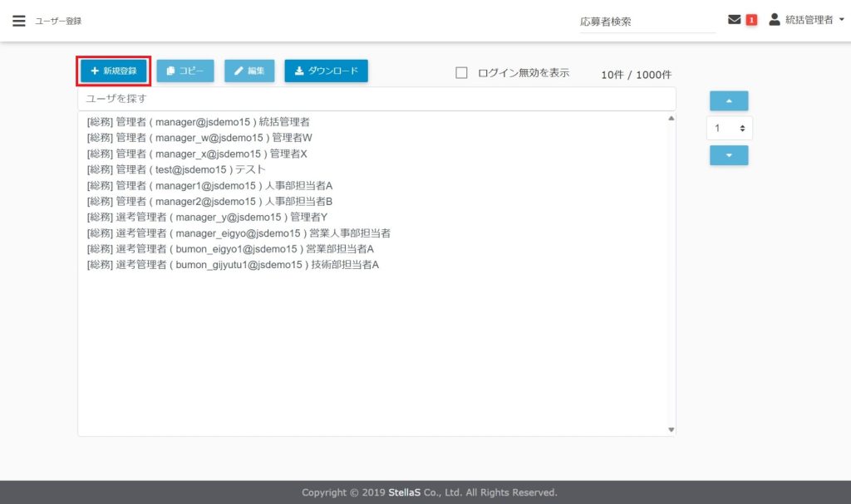Image resolution: width=851 pixels, height=504 pixels.
Task: Click the 新規登録 button
Action: [x=114, y=71]
